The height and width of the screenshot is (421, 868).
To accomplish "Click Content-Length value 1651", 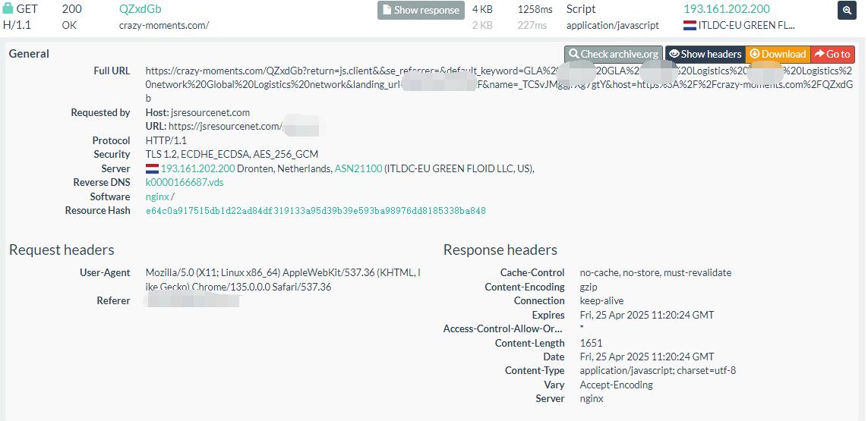I will [591, 343].
